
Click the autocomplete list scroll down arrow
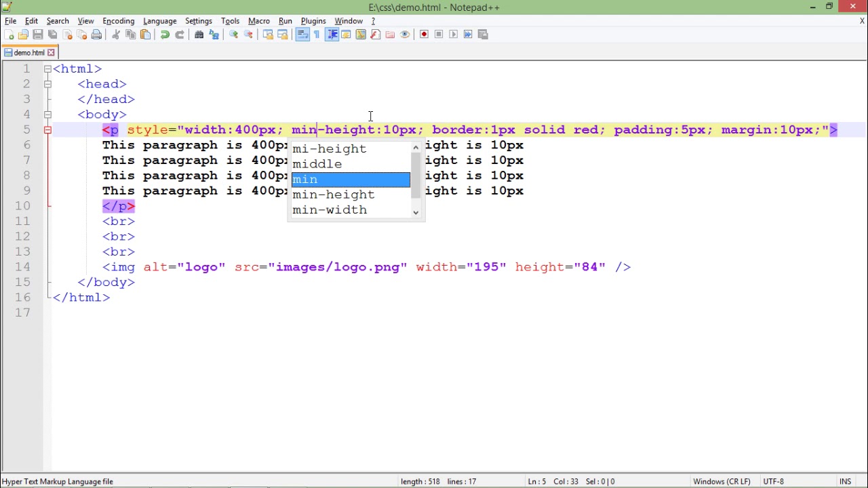tap(416, 213)
